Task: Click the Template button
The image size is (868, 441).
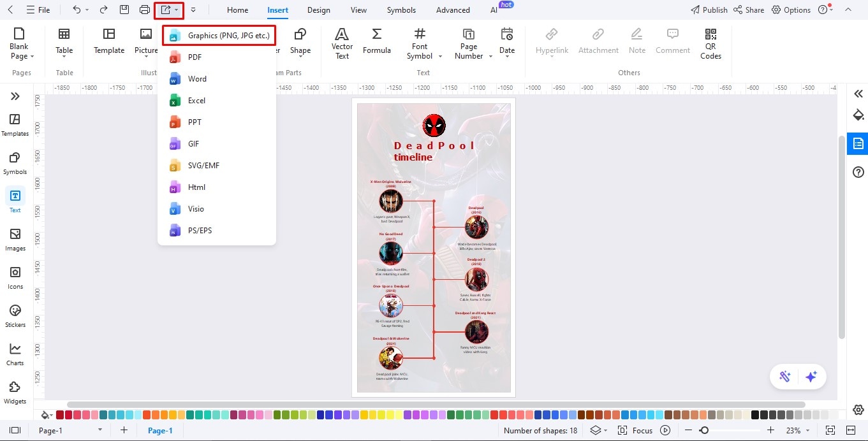Action: point(109,42)
